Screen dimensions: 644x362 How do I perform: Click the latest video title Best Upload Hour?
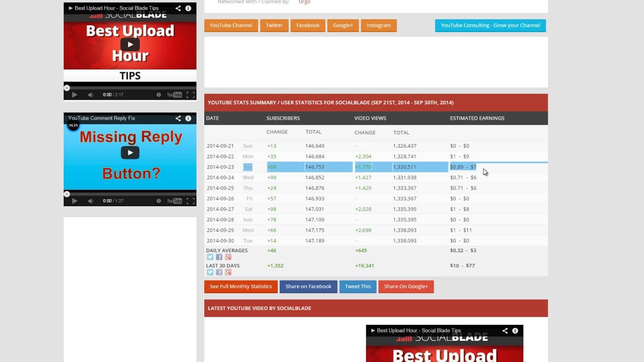(419, 330)
